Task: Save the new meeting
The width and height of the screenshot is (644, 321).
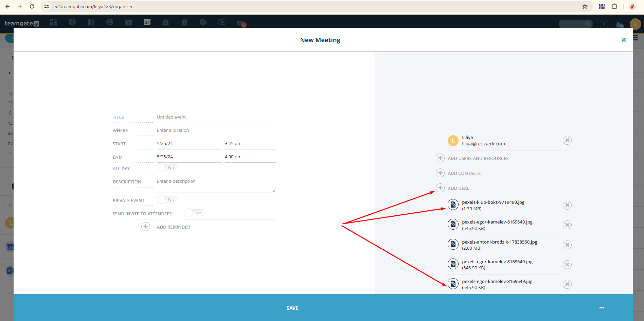Action: [292, 308]
